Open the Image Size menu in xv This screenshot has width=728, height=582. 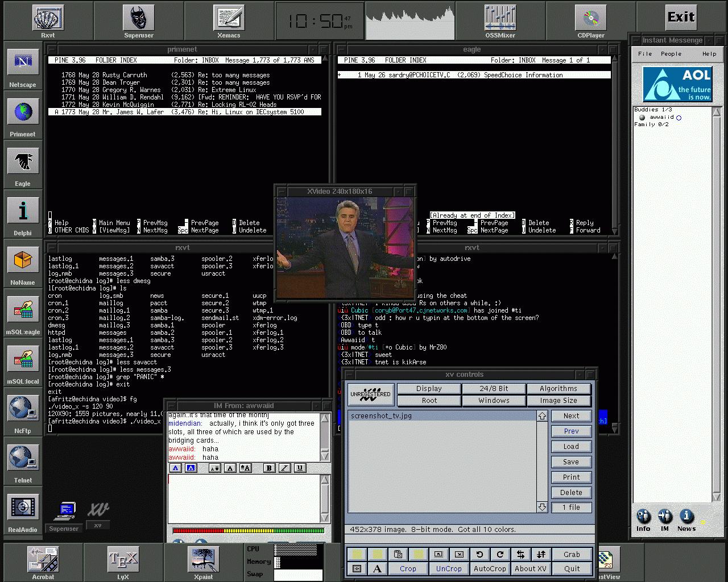pyautogui.click(x=559, y=401)
